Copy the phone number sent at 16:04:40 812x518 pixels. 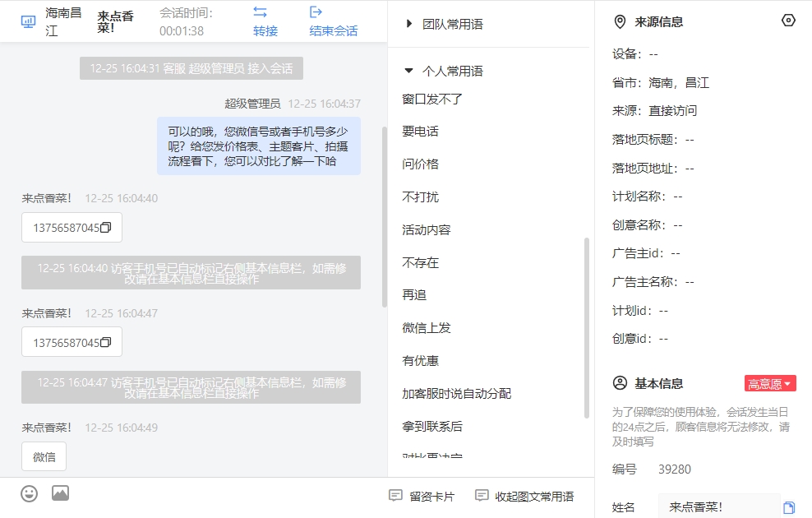pos(106,228)
